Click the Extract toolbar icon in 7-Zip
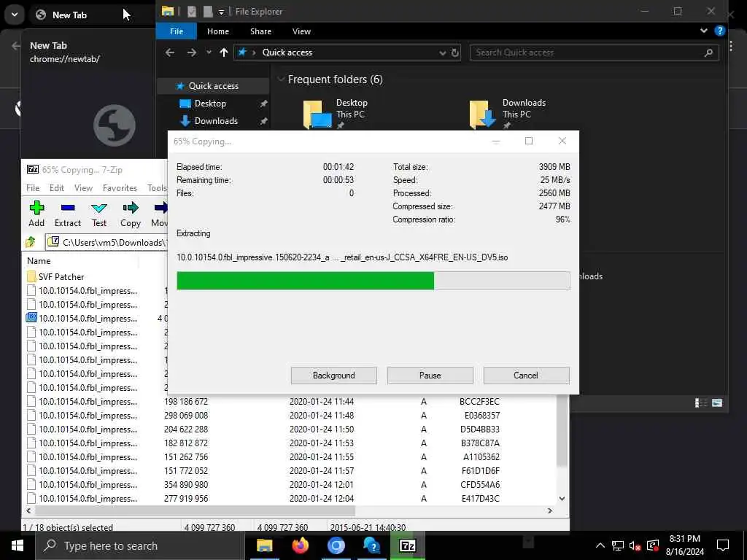This screenshot has height=560, width=747. point(68,214)
